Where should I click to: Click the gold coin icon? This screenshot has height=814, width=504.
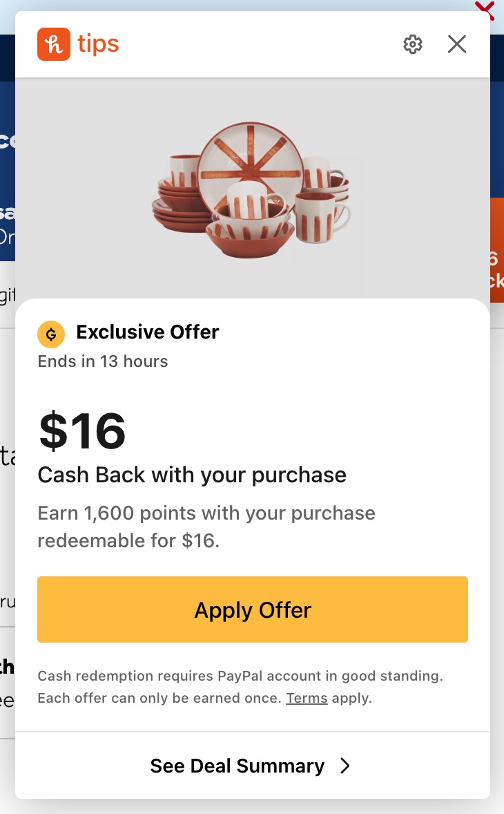point(51,334)
